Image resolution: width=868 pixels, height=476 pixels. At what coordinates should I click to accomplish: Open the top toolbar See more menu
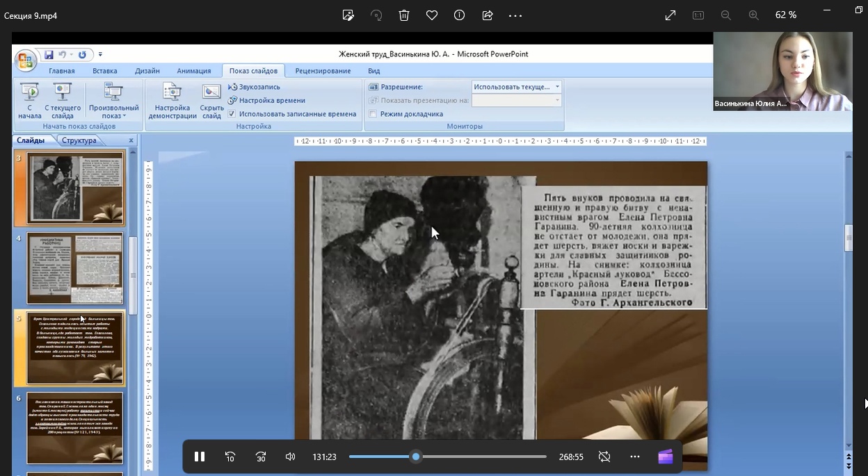pos(515,15)
